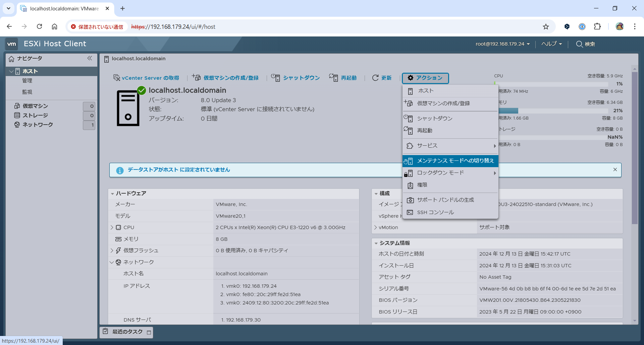Open a new browser tab
This screenshot has height=345, width=644.
122,8
